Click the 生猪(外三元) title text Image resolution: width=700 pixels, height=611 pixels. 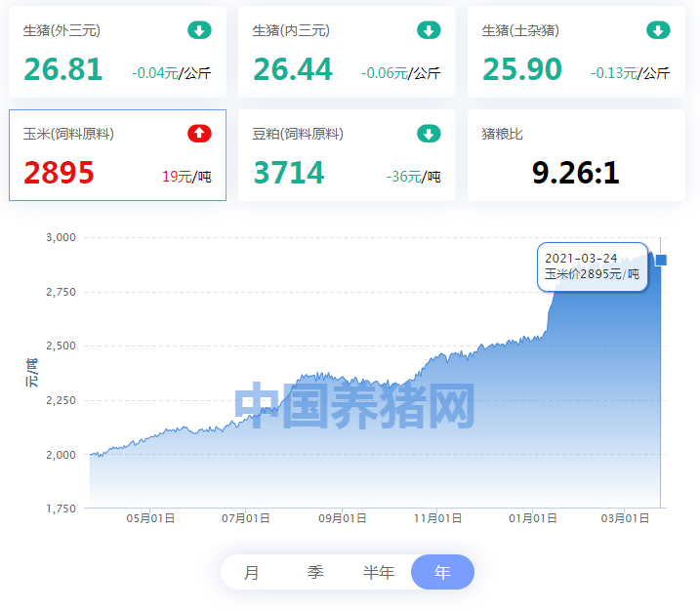tap(62, 31)
